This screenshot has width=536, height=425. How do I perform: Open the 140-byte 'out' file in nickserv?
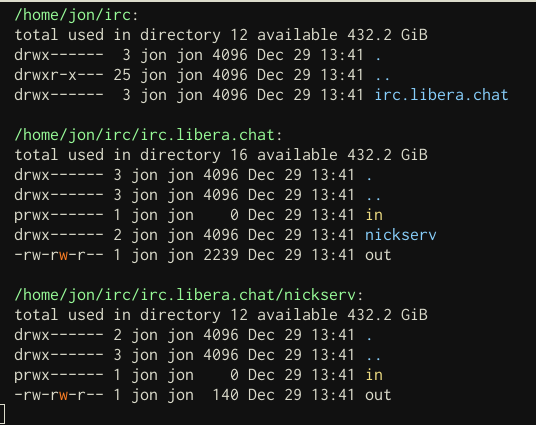tap(378, 395)
